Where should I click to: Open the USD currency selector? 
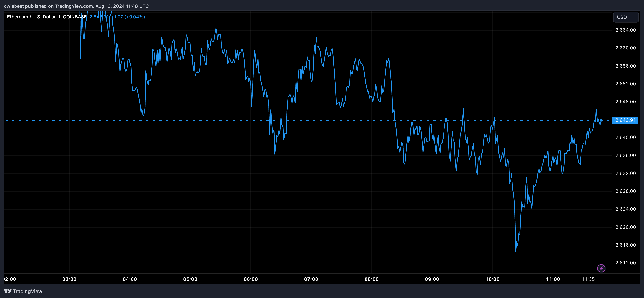[626, 17]
